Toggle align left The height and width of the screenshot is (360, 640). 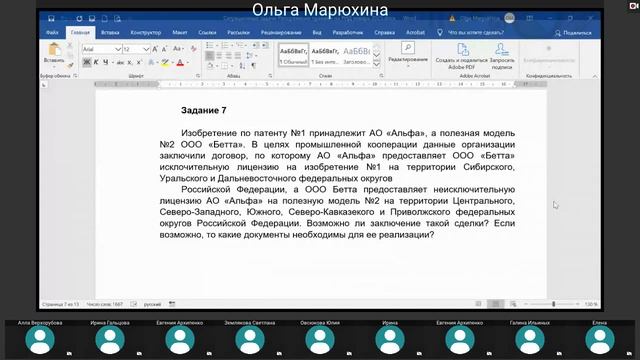click(x=210, y=56)
